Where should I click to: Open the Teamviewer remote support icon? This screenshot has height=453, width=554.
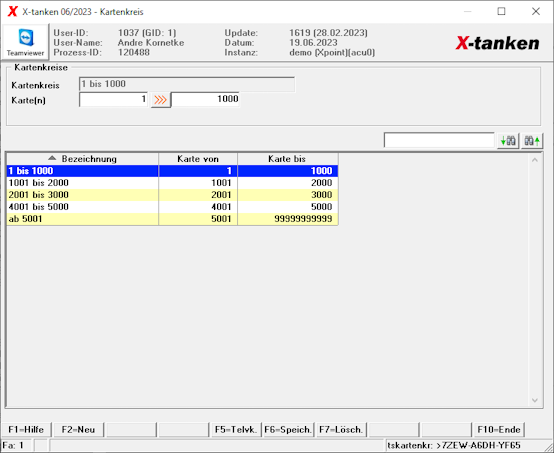(25, 42)
